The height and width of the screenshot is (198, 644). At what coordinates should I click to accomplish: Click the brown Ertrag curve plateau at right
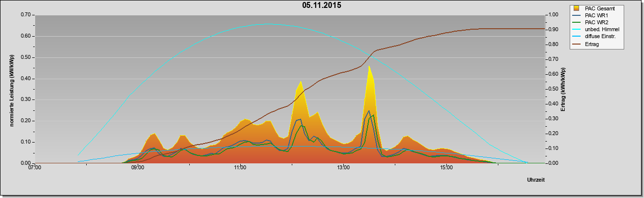[x=510, y=29]
